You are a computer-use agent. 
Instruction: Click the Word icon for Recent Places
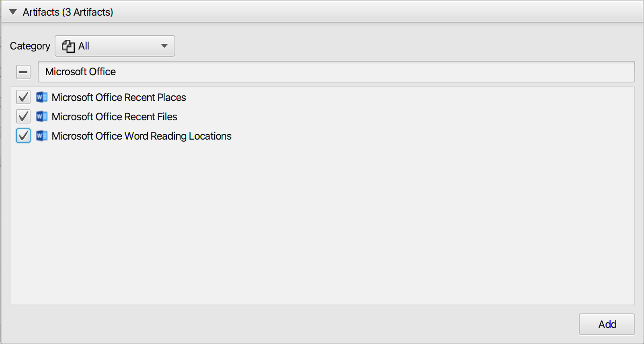pos(42,97)
